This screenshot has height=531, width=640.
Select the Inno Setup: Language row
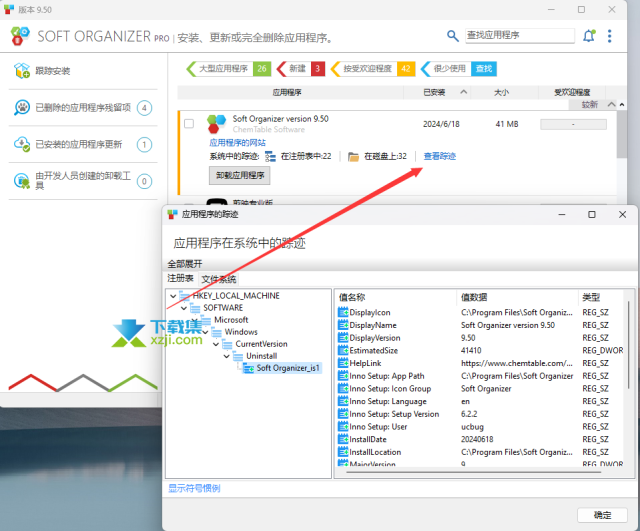point(480,401)
